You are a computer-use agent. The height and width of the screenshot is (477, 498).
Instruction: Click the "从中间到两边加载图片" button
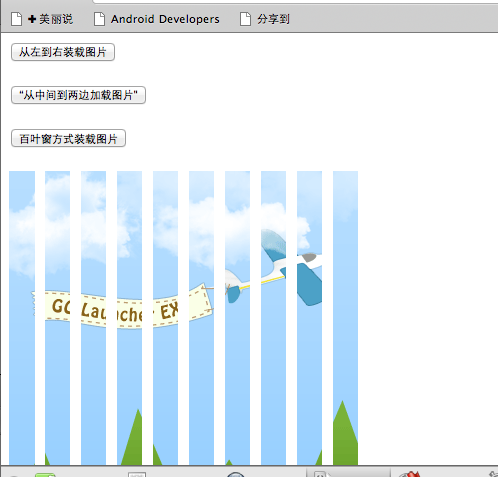pos(78,95)
